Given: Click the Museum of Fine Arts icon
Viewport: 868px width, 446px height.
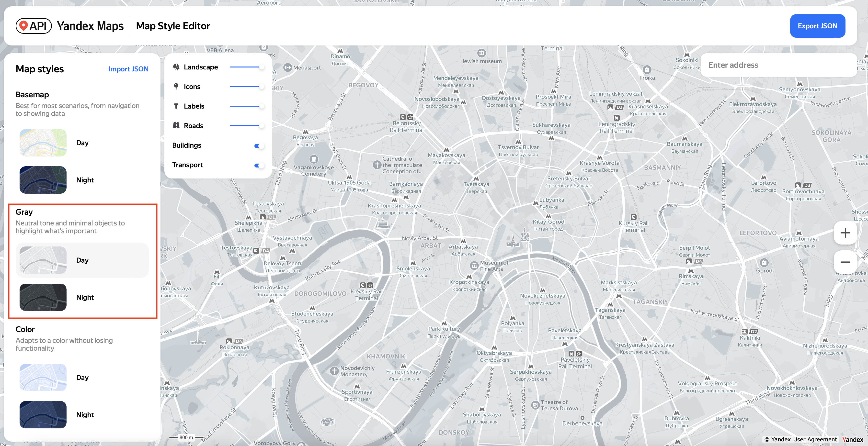Looking at the screenshot, I should pyautogui.click(x=474, y=266).
